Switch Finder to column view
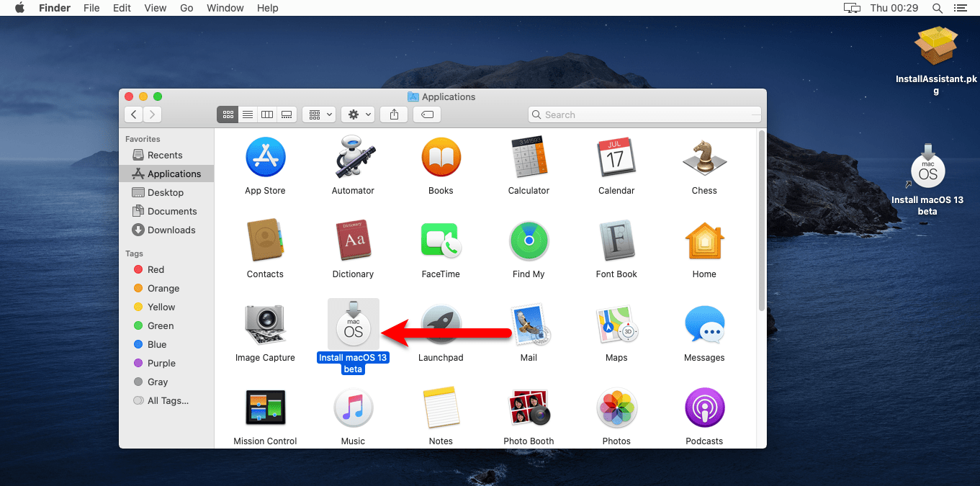 [x=267, y=114]
